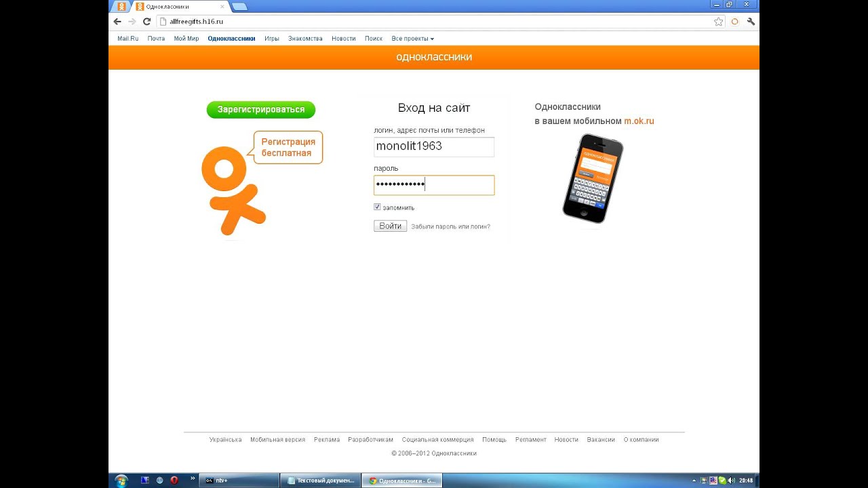
Task: Open Почта in the top navigation
Action: click(x=156, y=39)
